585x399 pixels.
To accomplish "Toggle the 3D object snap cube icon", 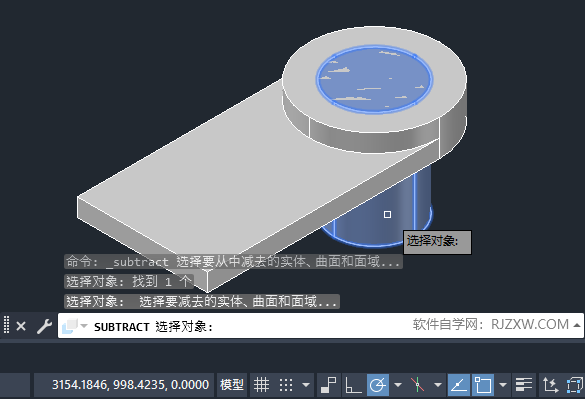I will [575, 384].
